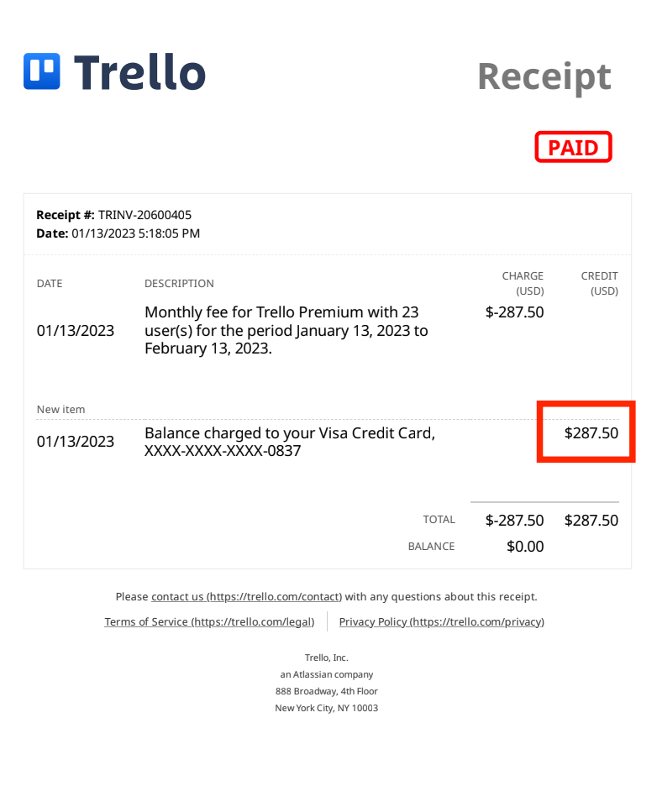The width and height of the screenshot is (657, 812).
Task: Click the Trello wordmark text
Action: pyautogui.click(x=140, y=72)
